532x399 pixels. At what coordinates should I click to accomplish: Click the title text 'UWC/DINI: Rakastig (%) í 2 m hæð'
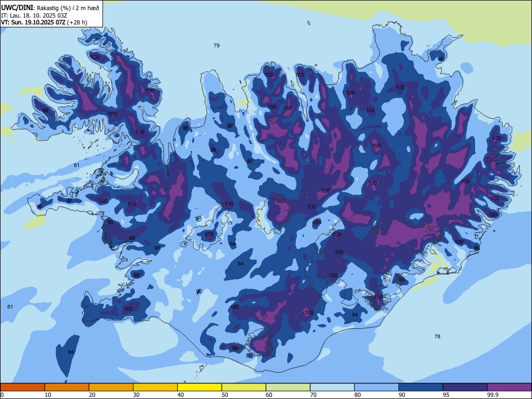click(50, 8)
